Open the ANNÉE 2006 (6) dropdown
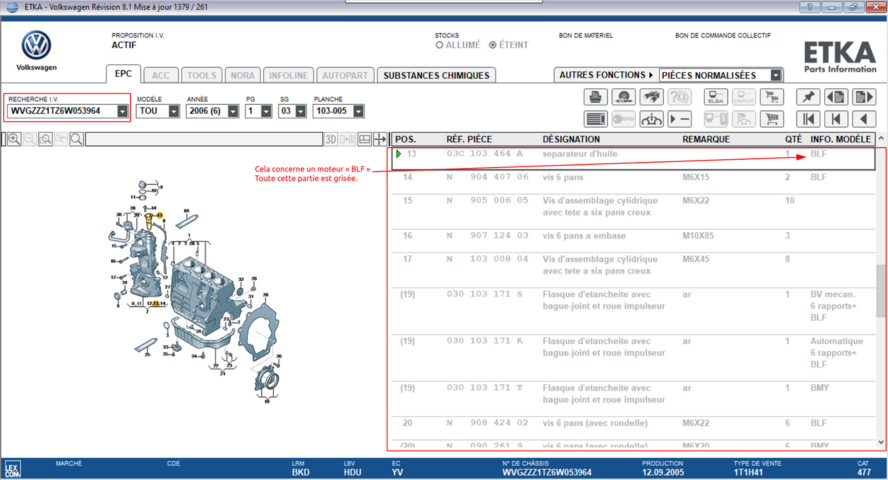 [233, 111]
